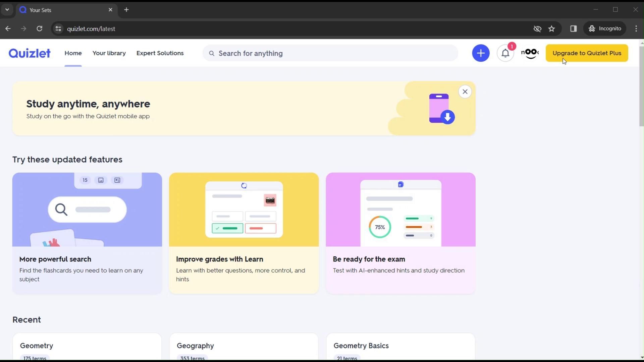Viewport: 644px width, 362px height.
Task: Bookmark this page with star icon
Action: click(x=551, y=29)
